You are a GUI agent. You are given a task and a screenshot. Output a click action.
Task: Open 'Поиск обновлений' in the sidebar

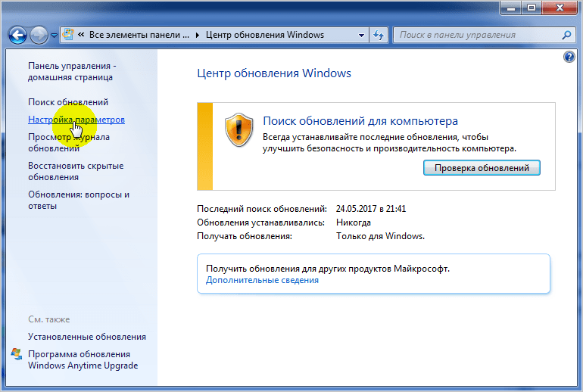[68, 102]
